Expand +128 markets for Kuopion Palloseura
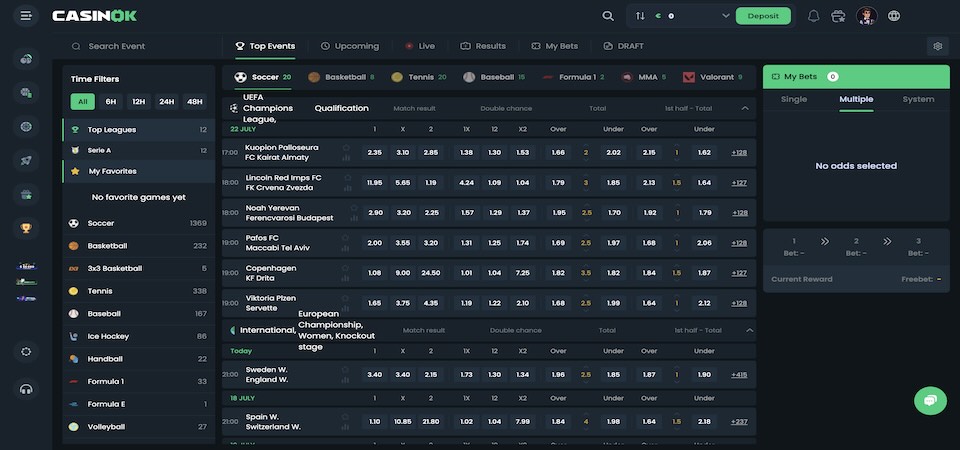The height and width of the screenshot is (450, 960). (739, 152)
